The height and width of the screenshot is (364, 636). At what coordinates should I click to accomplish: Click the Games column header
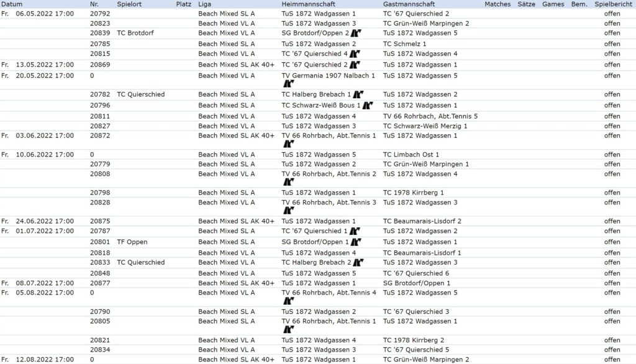(553, 4)
